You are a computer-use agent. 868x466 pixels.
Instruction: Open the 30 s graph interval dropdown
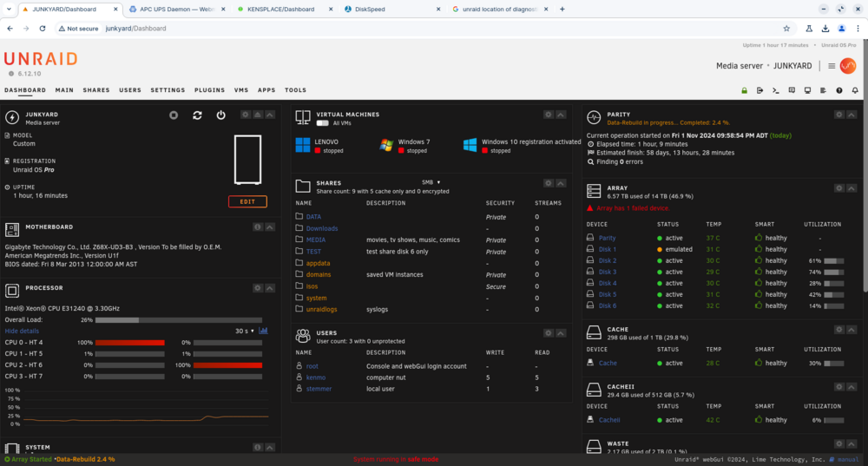click(x=245, y=331)
